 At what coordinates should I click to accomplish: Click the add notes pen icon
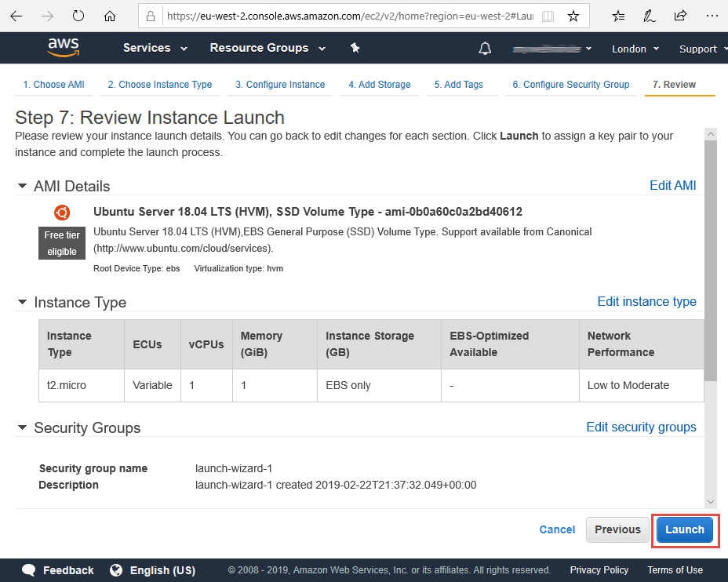649,16
